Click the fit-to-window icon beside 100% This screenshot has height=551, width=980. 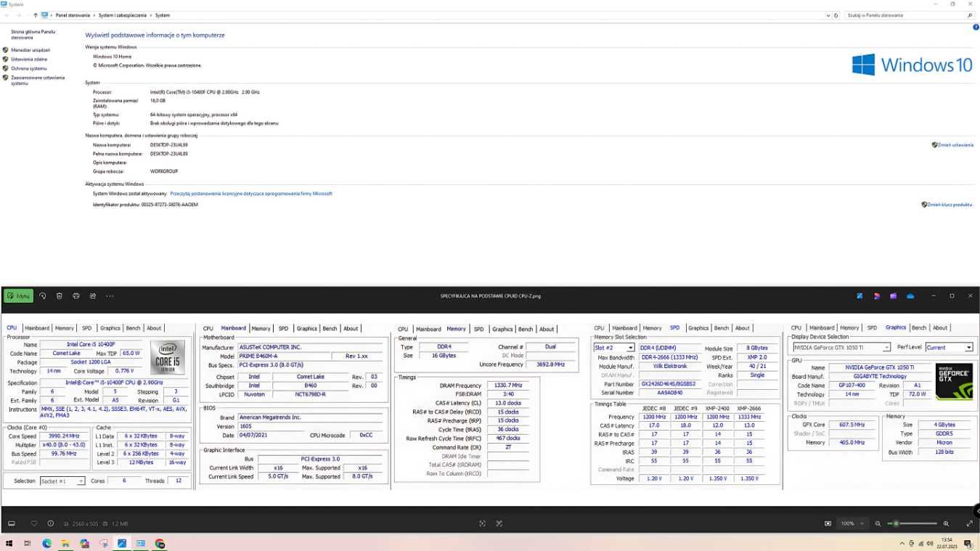click(828, 523)
